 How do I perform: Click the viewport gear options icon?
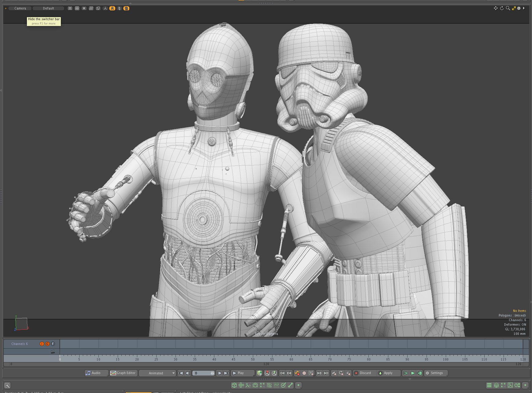[x=519, y=8]
